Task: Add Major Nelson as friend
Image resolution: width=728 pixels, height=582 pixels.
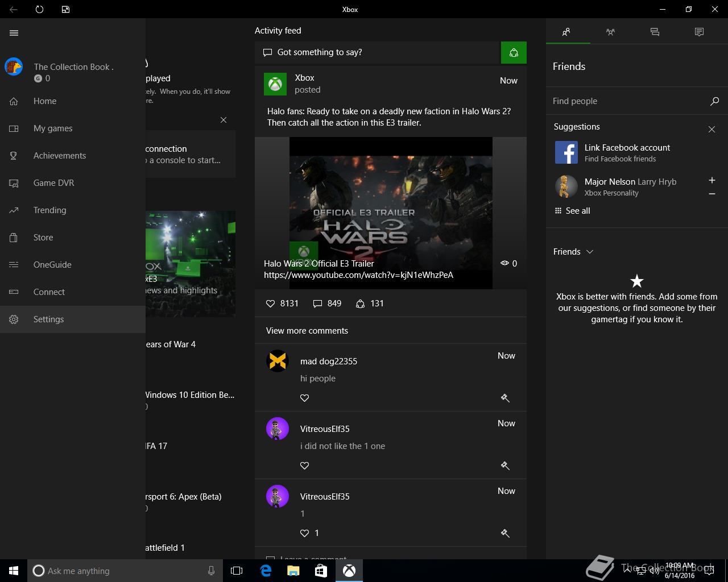Action: [x=712, y=180]
